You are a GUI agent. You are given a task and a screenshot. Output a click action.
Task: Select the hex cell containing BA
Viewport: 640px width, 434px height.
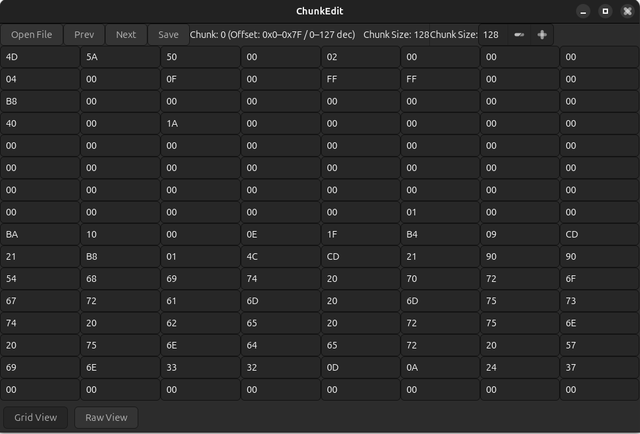pyautogui.click(x=40, y=234)
